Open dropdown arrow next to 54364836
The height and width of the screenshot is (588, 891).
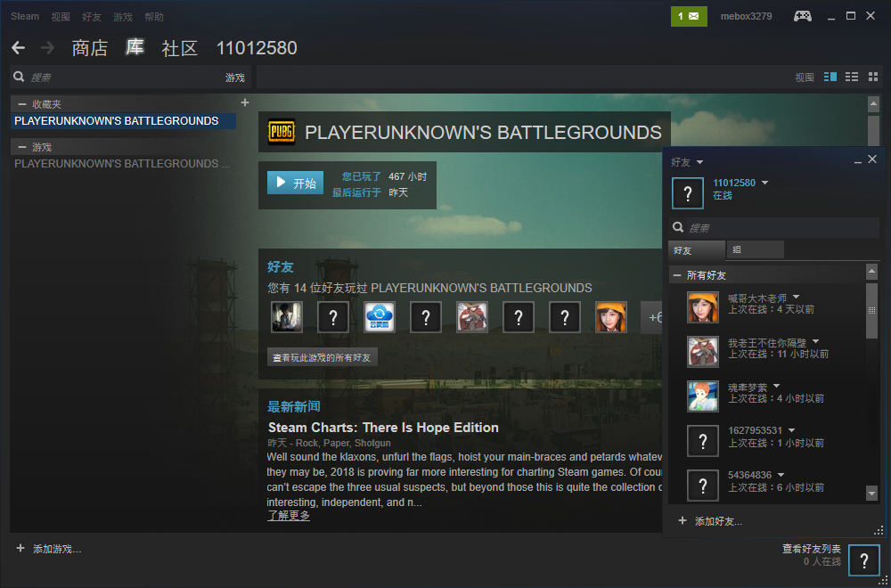coord(781,474)
